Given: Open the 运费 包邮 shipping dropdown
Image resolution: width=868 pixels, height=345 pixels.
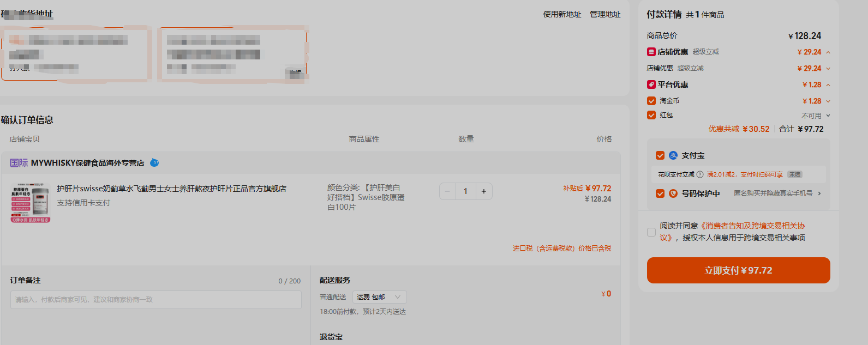Looking at the screenshot, I should (380, 297).
